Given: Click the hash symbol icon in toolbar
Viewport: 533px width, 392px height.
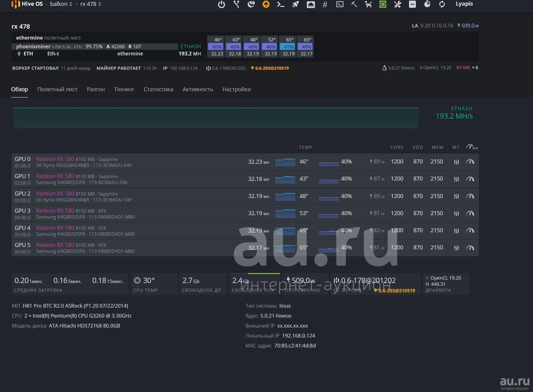Looking at the screenshot, I should 325,4.
